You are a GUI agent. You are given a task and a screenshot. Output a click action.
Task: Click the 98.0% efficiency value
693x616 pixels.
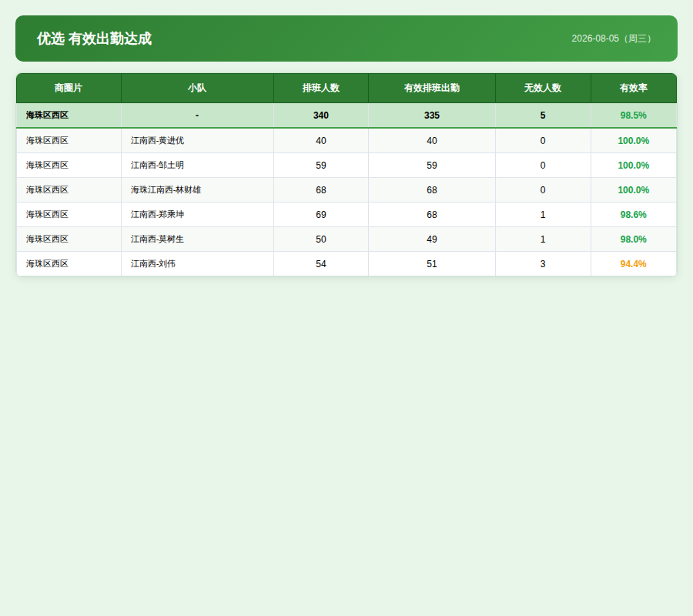[x=634, y=239]
